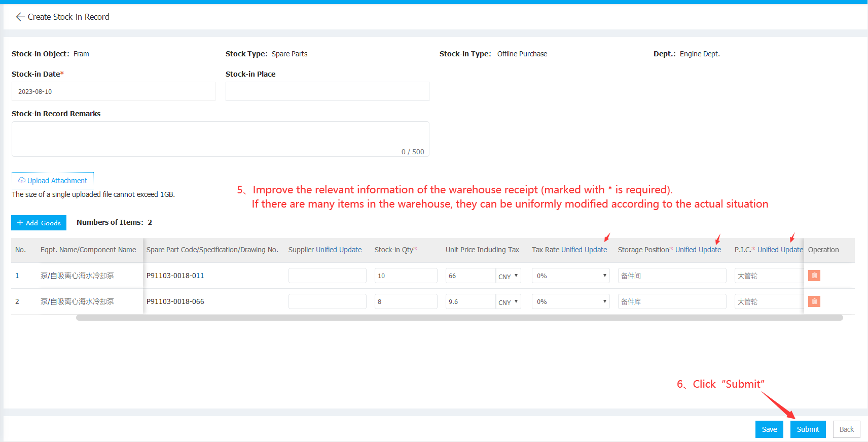This screenshot has width=868, height=442.
Task: Focus Supplier input for P91103-0018-066
Action: pyautogui.click(x=328, y=301)
